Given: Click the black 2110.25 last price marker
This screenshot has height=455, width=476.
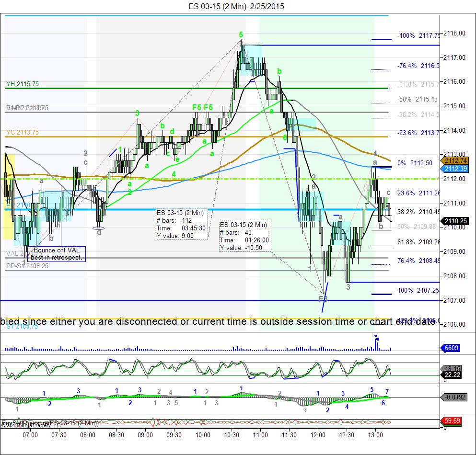Looking at the screenshot, I should pos(456,221).
